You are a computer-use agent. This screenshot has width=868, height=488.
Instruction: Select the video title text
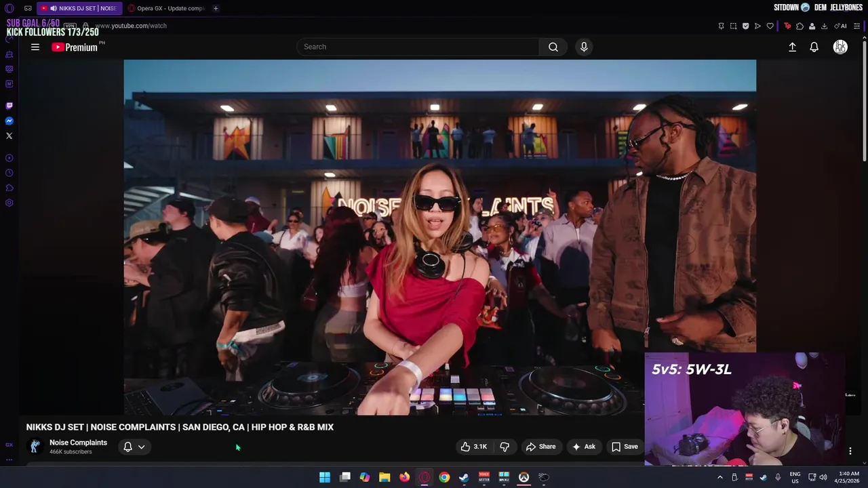pyautogui.click(x=180, y=427)
